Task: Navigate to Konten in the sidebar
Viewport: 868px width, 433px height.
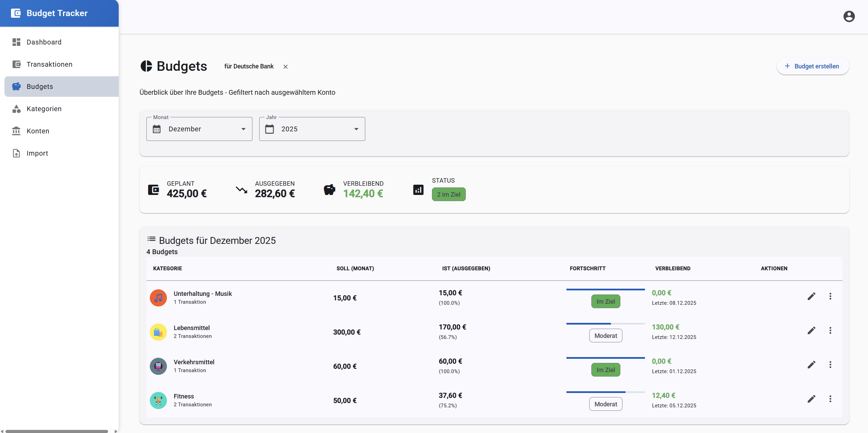Action: 62,131
